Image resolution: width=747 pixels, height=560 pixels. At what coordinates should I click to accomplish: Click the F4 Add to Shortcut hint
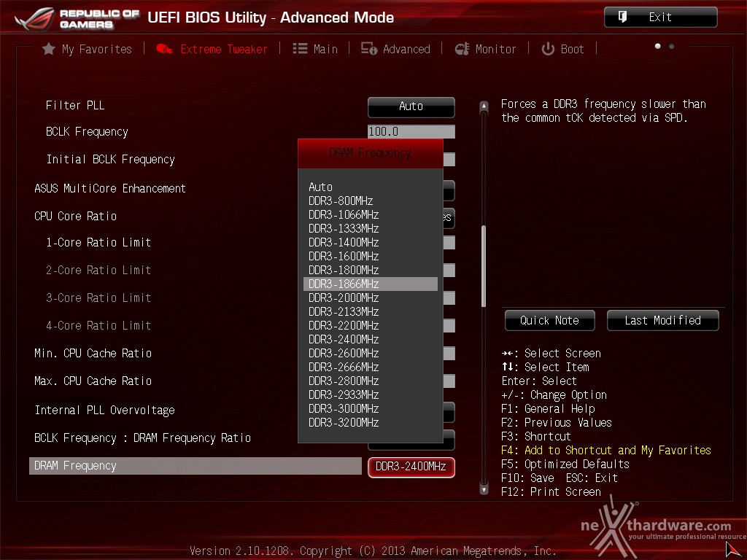tap(606, 450)
